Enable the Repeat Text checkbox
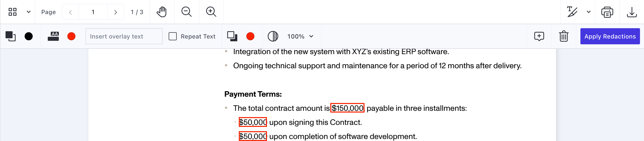This screenshot has width=644, height=141. coord(173,37)
